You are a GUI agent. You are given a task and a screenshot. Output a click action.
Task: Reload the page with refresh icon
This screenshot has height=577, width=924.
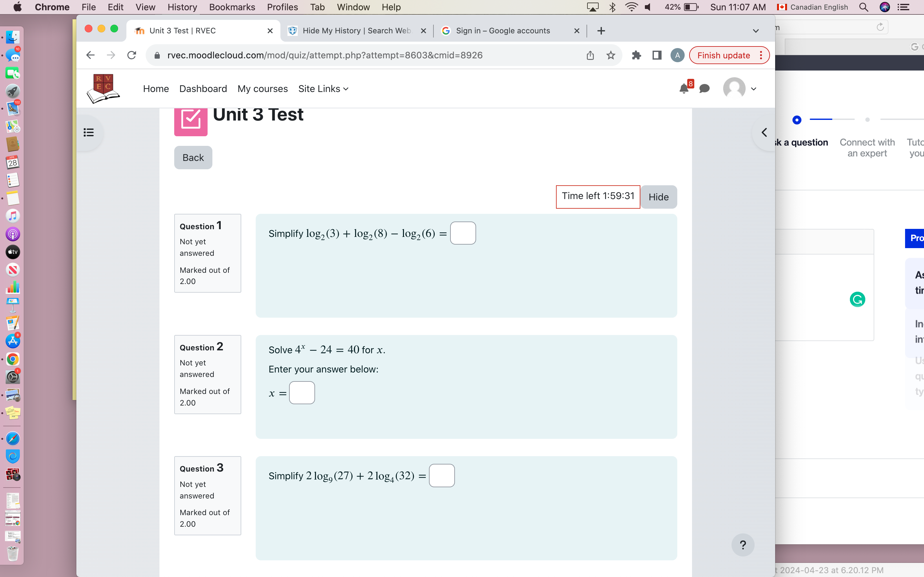tap(132, 55)
